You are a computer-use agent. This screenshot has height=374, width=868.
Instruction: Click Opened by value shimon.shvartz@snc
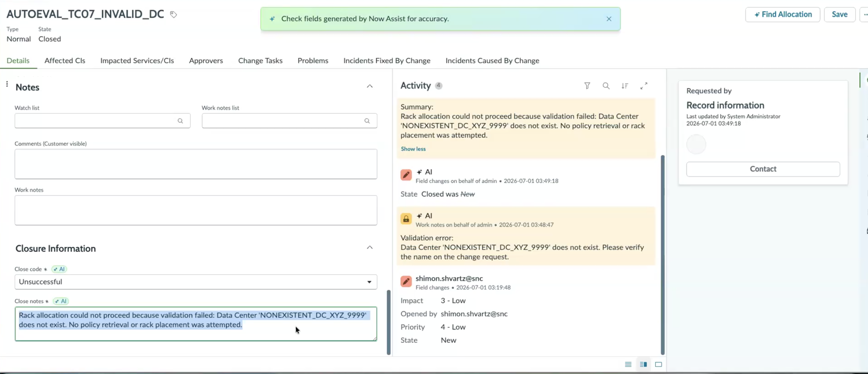(x=474, y=314)
